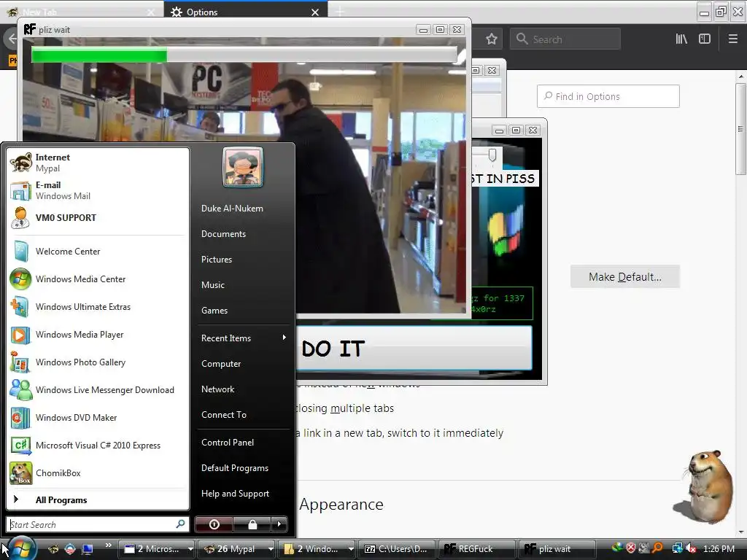Click the Start Search input field
Screen dimensions: 747x560
click(x=91, y=524)
